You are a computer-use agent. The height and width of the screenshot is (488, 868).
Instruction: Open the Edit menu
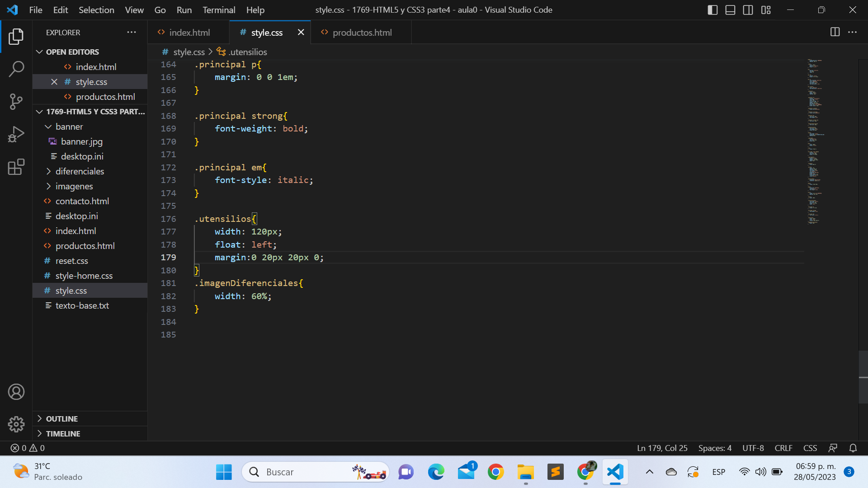click(x=61, y=10)
